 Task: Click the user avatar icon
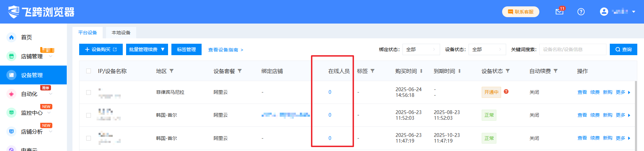604,12
